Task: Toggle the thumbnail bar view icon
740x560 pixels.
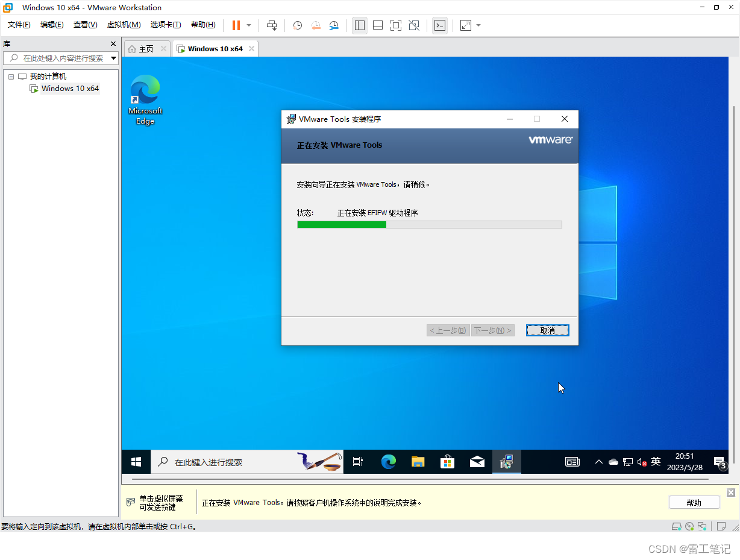Action: [x=378, y=25]
